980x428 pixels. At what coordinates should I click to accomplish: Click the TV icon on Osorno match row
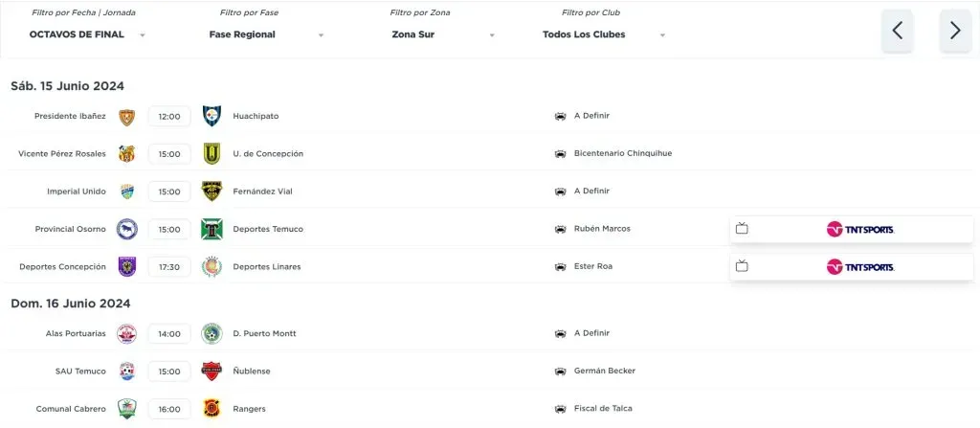[742, 229]
